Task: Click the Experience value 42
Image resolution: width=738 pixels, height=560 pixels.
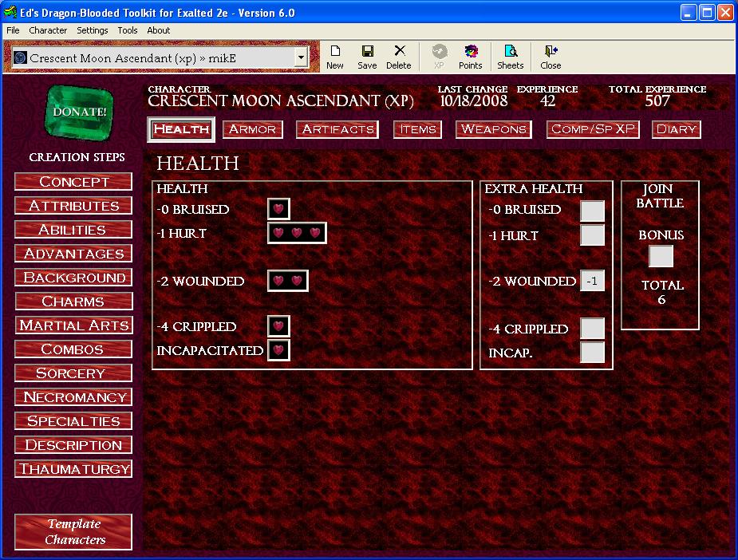Action: [x=547, y=101]
